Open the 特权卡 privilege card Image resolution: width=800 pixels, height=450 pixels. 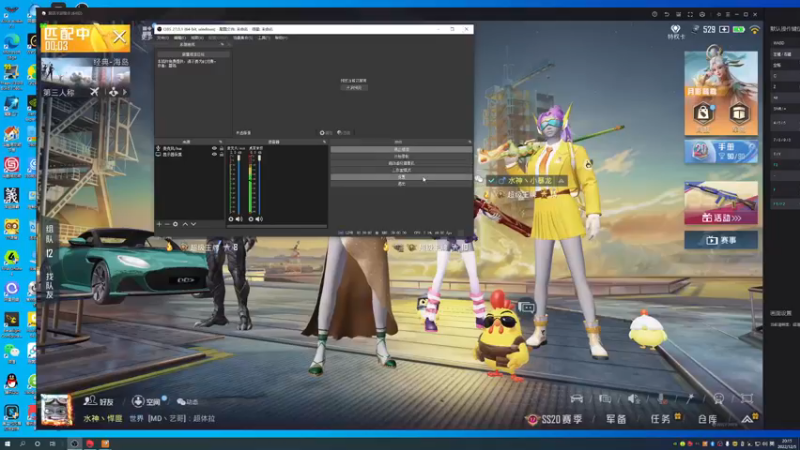point(676,32)
